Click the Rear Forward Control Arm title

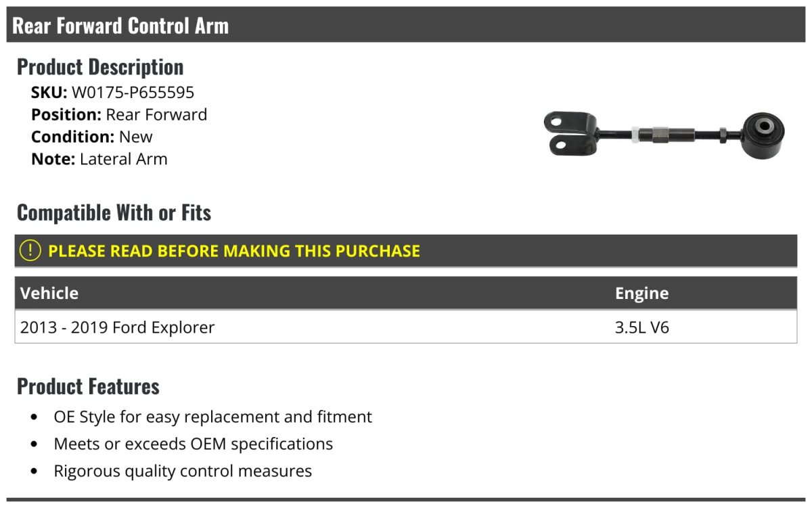(x=120, y=26)
